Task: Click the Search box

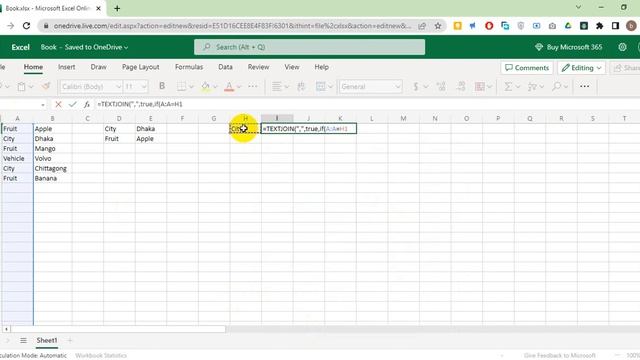Action: tap(309, 47)
